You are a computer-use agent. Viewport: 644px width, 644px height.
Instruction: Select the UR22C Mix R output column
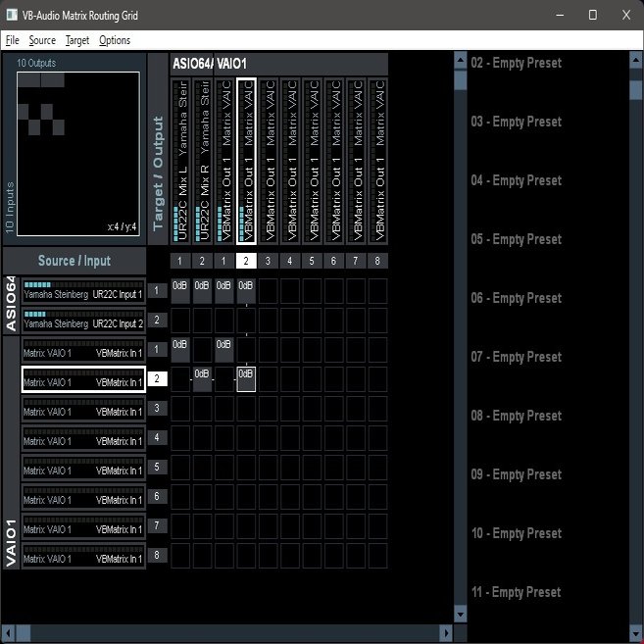tap(202, 162)
